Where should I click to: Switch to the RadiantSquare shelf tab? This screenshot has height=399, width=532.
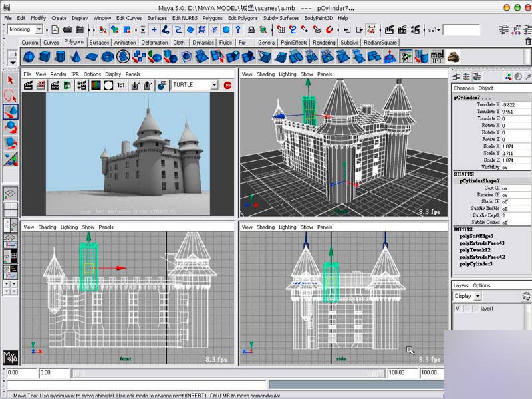pos(380,43)
